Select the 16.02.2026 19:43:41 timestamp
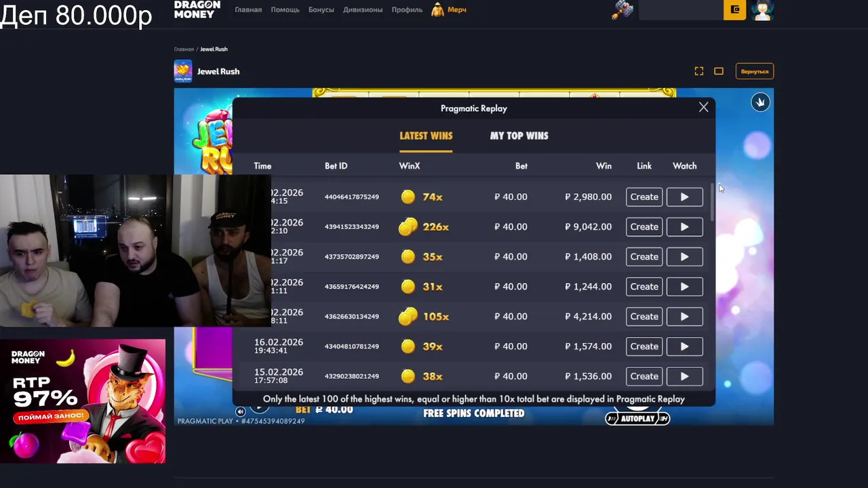Viewport: 868px width, 488px height. pyautogui.click(x=279, y=346)
